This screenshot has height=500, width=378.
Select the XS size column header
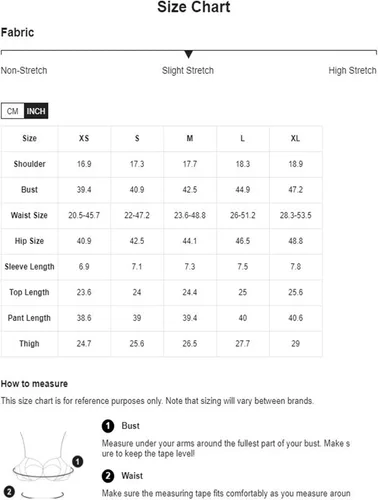pos(84,138)
